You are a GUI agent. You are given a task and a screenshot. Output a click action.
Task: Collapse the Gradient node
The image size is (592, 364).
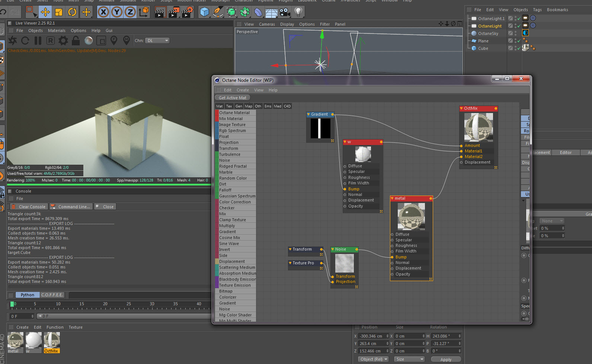(308, 114)
